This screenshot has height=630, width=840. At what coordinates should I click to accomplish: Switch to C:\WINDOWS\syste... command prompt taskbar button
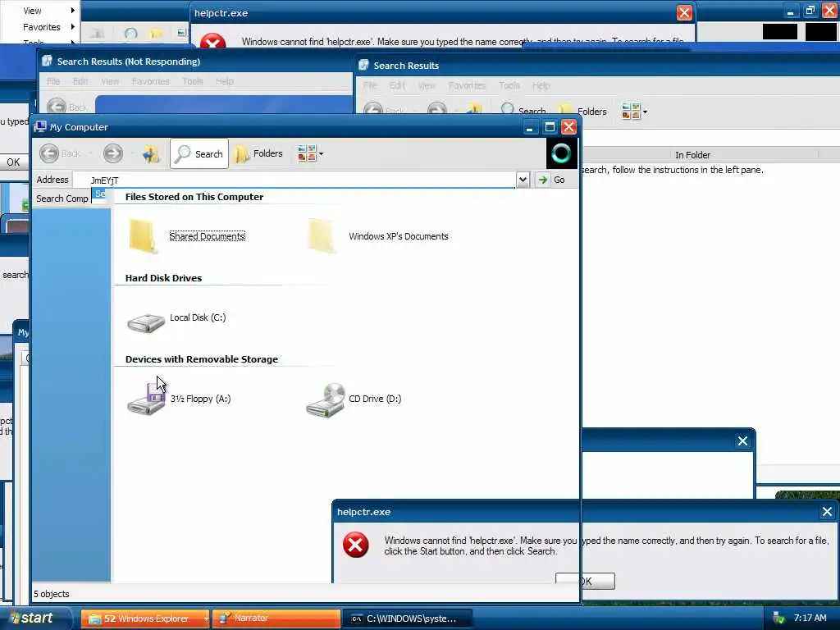[x=407, y=619]
